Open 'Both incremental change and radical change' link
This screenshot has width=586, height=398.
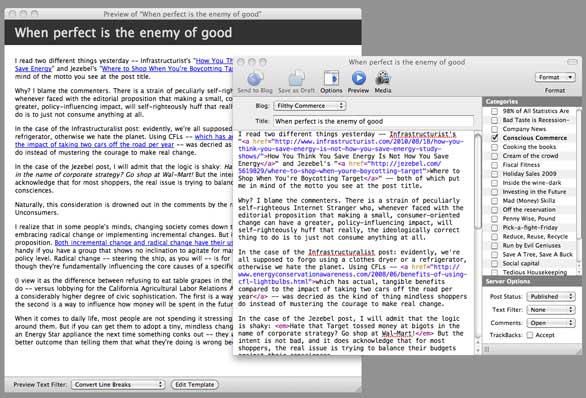tap(144, 243)
